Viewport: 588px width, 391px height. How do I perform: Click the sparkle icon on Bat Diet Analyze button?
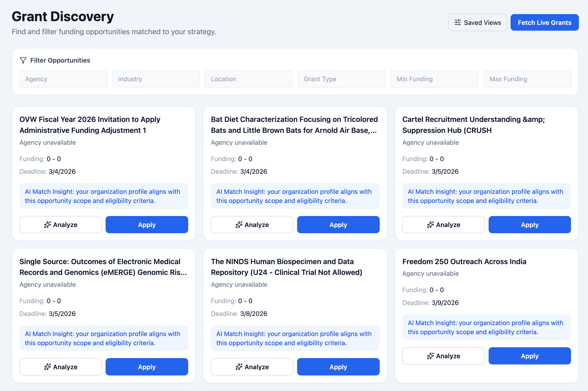[x=239, y=225]
